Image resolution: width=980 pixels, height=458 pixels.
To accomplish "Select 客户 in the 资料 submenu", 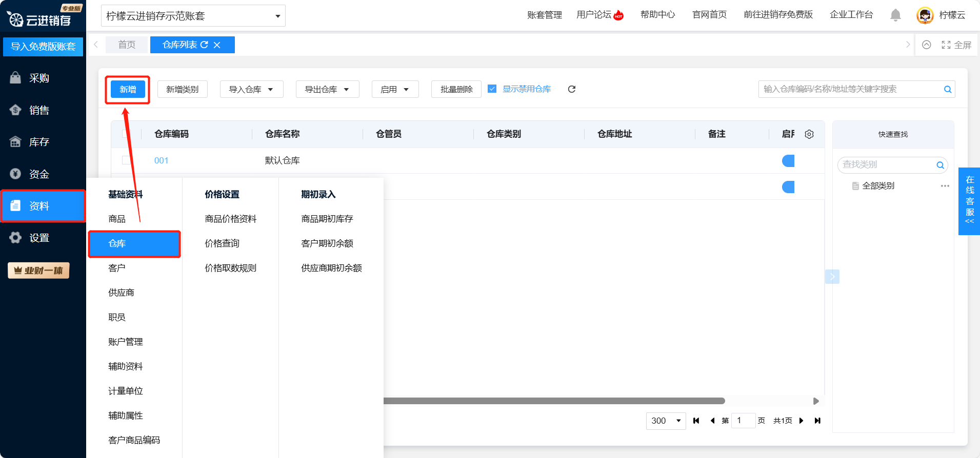I will 117,268.
